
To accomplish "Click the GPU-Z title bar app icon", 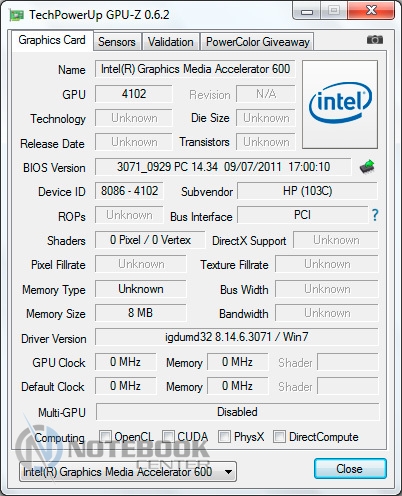I will (x=16, y=15).
